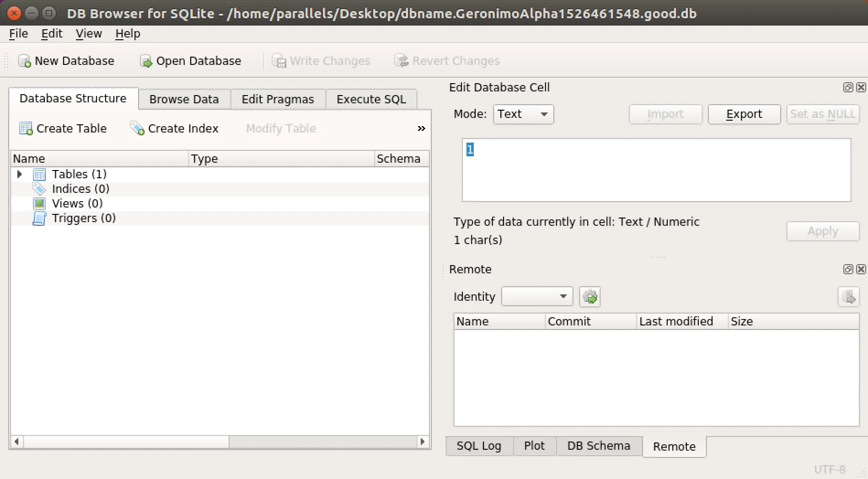
Task: Expand the Tables (1) tree node
Action: 19,174
